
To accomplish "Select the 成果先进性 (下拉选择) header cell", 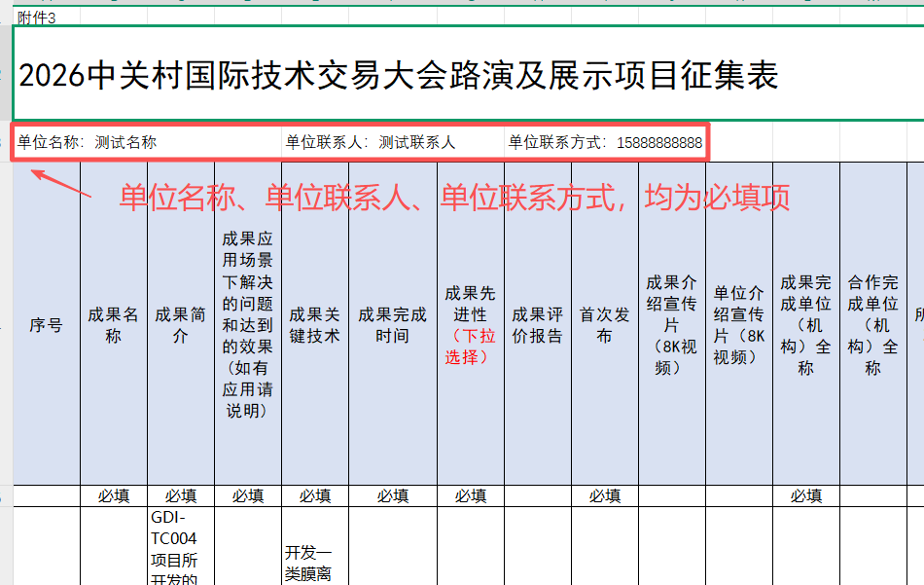I will click(x=470, y=325).
